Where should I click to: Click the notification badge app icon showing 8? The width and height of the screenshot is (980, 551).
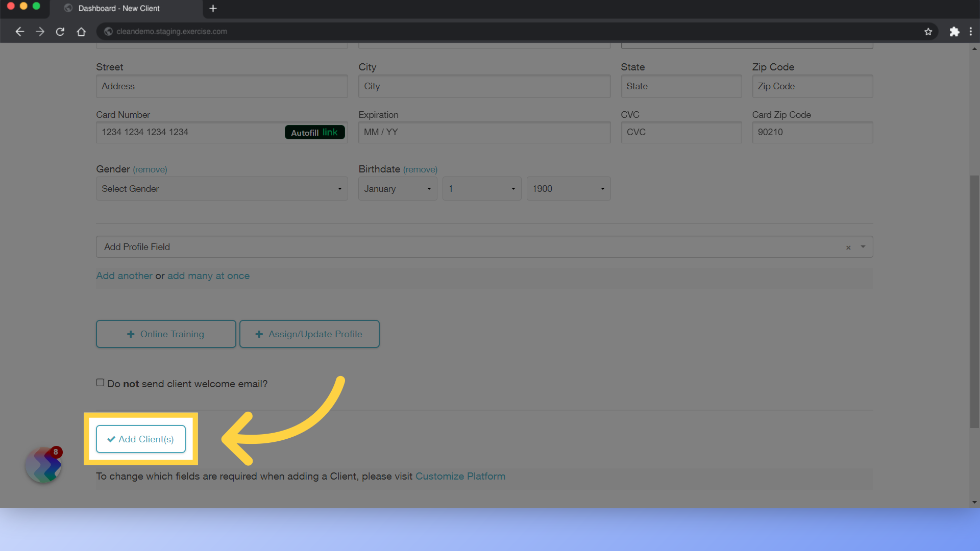43,464
